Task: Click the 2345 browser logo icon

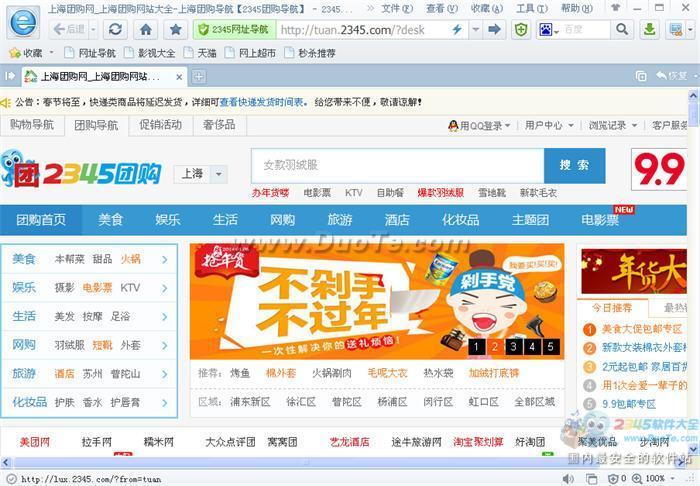Action: pyautogui.click(x=23, y=22)
